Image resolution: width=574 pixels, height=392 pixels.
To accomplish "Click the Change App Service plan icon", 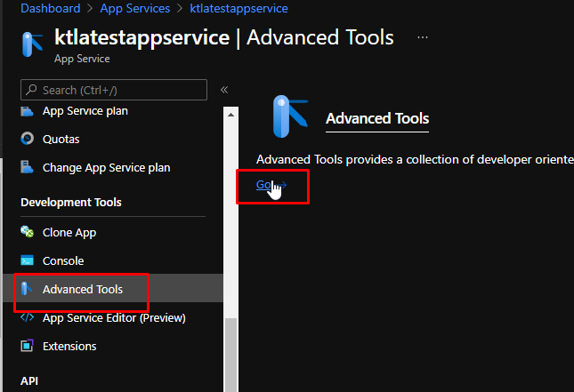I will tap(27, 167).
